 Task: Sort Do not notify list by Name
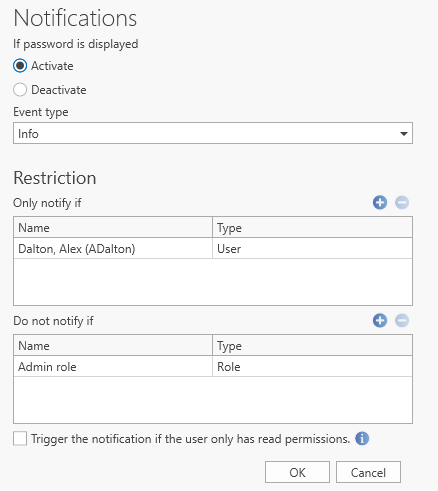pyautogui.click(x=113, y=346)
